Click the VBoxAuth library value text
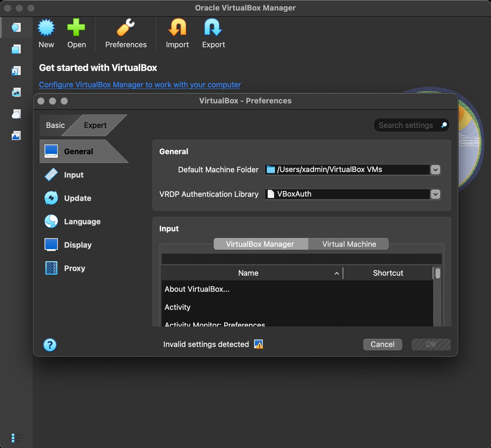The image size is (491, 448). point(294,194)
